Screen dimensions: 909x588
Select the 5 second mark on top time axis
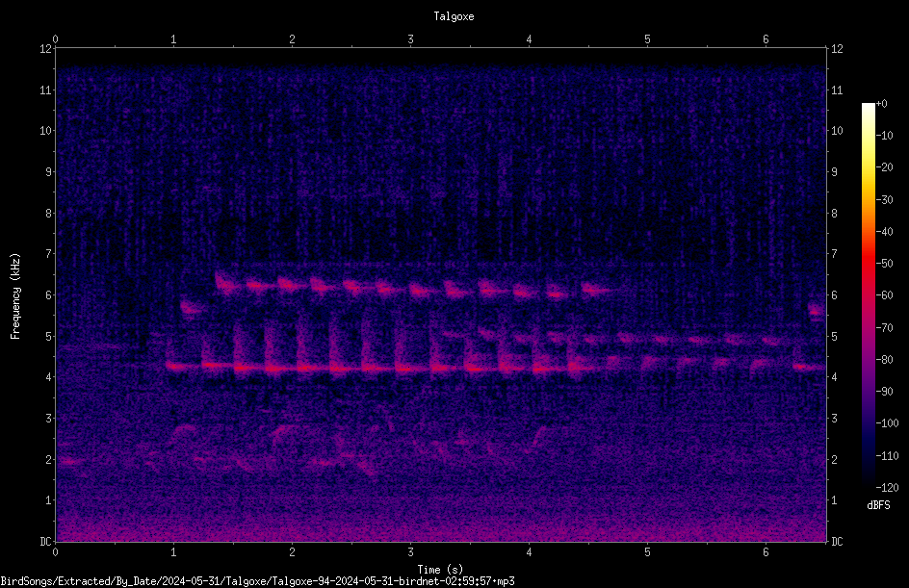click(647, 39)
